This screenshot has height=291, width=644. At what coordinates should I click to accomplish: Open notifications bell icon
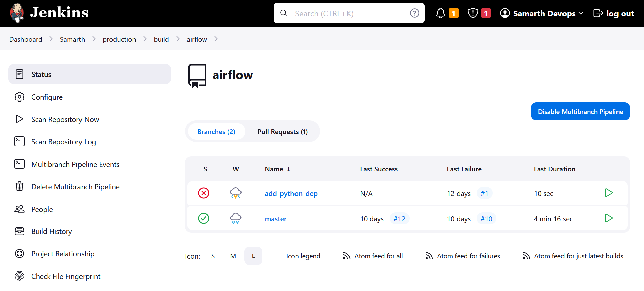point(441,13)
